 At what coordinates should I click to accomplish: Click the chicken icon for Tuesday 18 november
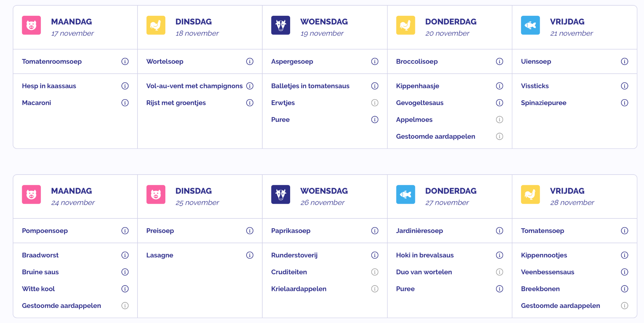[x=156, y=25]
